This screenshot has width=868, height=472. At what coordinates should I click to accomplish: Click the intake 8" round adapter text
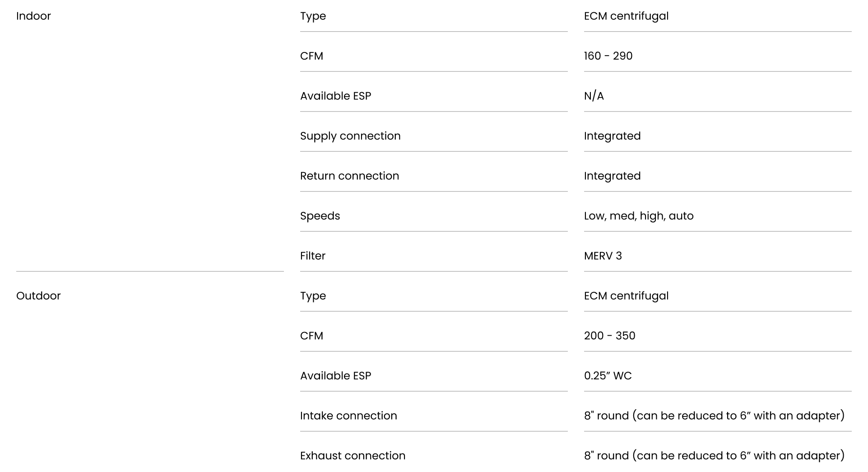[x=714, y=416]
